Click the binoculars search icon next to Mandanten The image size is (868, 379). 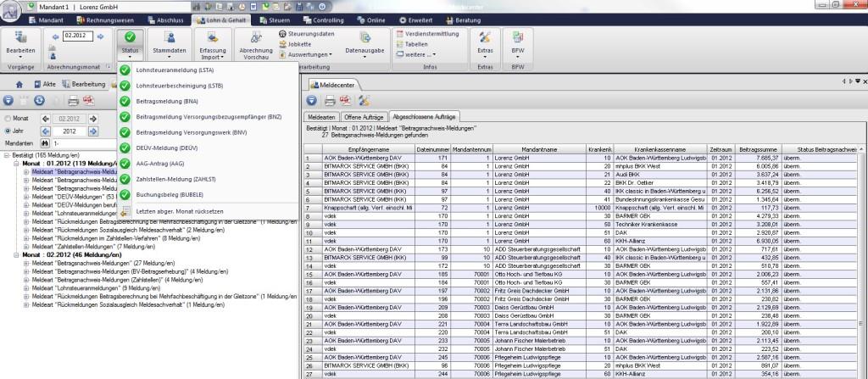[44, 144]
